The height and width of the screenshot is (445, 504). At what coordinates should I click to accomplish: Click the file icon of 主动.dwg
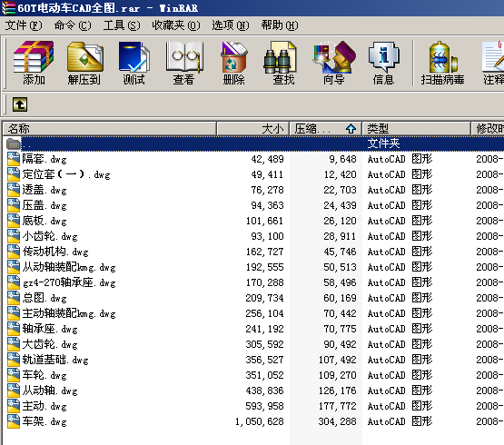(x=14, y=406)
